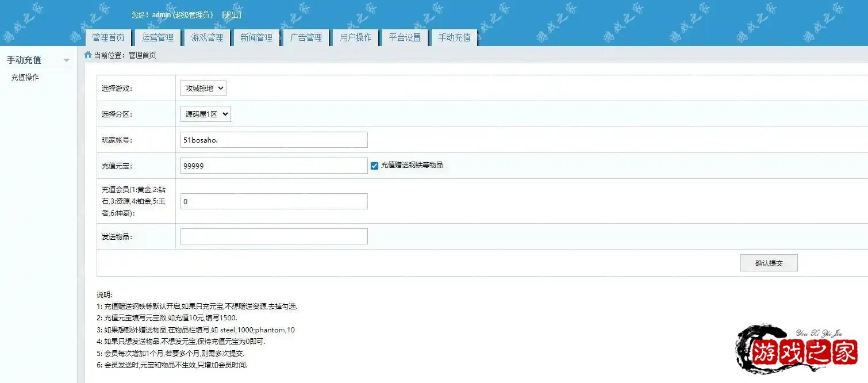Switch to 用户操作 tab

click(355, 37)
